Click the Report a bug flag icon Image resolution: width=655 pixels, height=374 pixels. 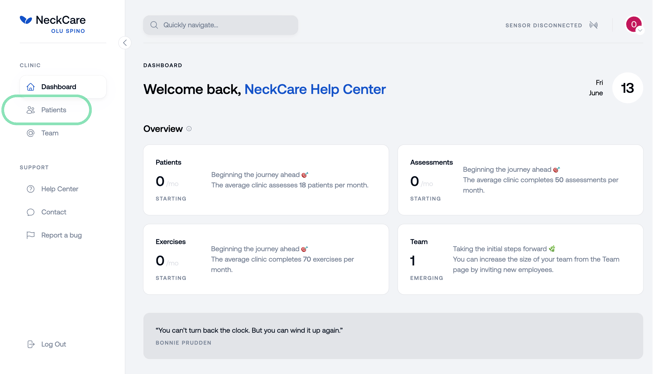[30, 235]
